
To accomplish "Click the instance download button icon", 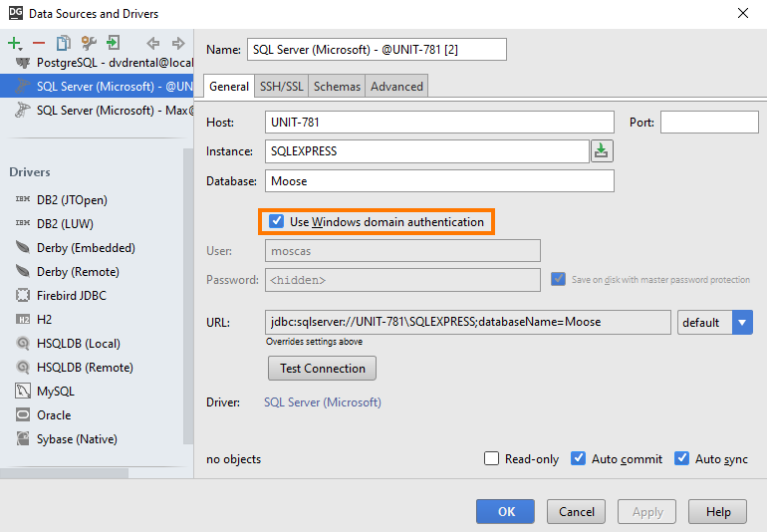I will pos(602,151).
